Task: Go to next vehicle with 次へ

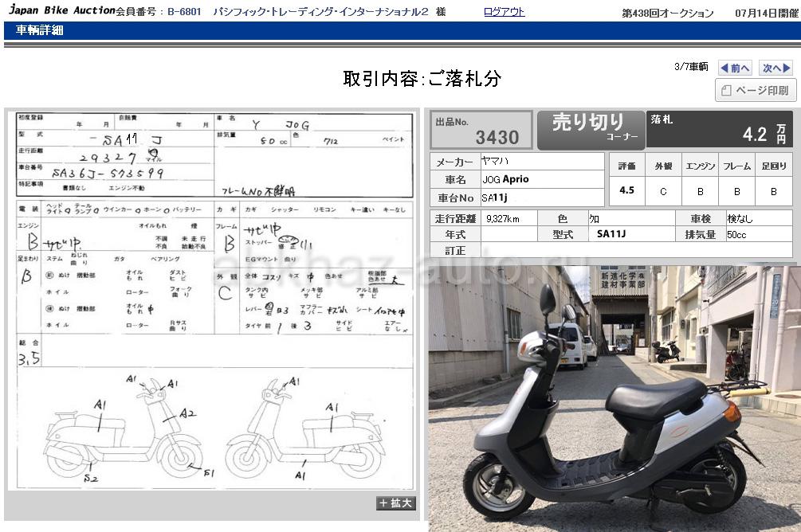Action: pyautogui.click(x=776, y=68)
